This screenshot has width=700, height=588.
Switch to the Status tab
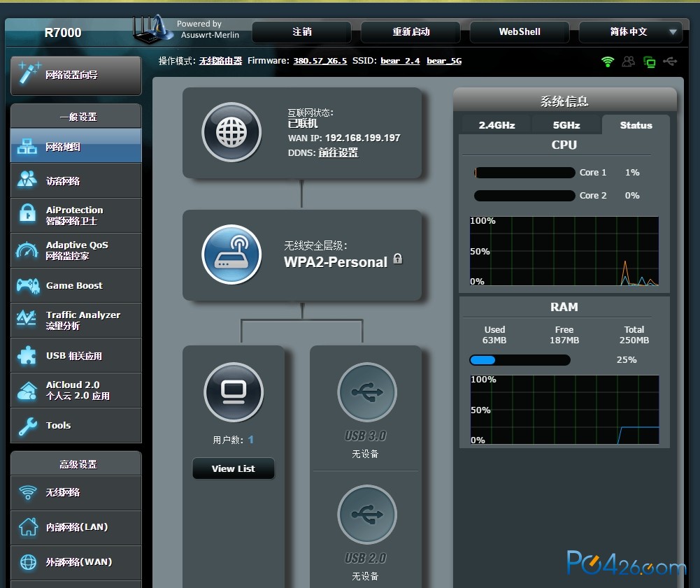point(636,125)
